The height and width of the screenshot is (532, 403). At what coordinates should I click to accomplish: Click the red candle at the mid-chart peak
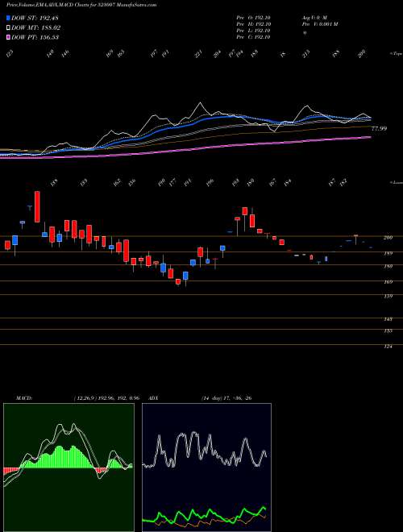pos(244,211)
